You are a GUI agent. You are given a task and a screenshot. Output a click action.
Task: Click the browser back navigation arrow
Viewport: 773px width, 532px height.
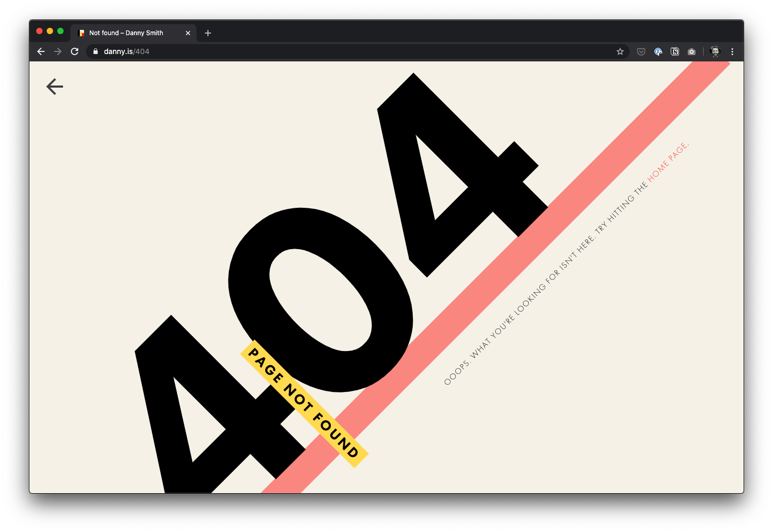[41, 51]
